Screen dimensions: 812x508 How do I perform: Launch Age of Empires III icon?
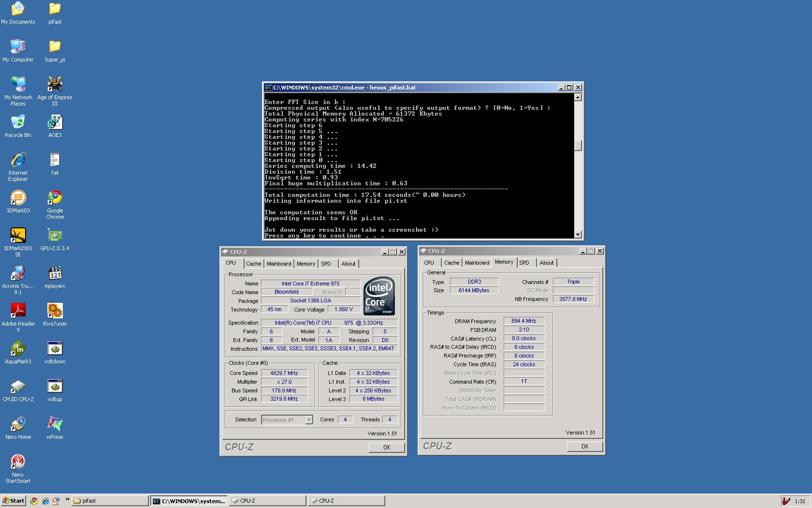click(55, 91)
